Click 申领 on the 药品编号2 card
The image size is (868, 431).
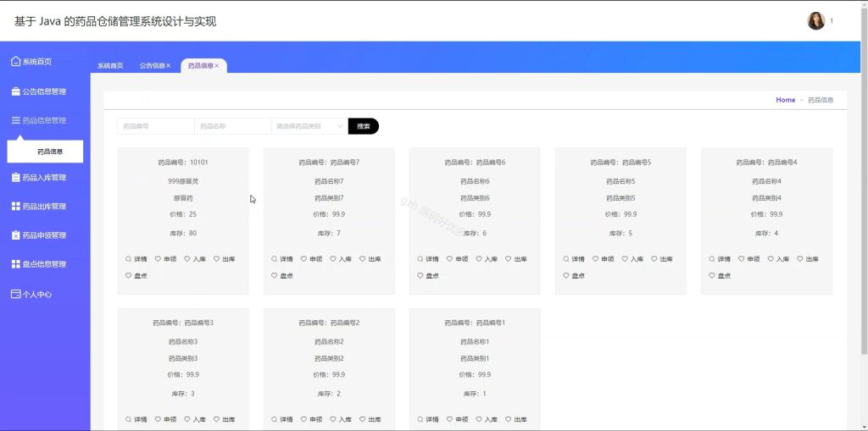311,419
